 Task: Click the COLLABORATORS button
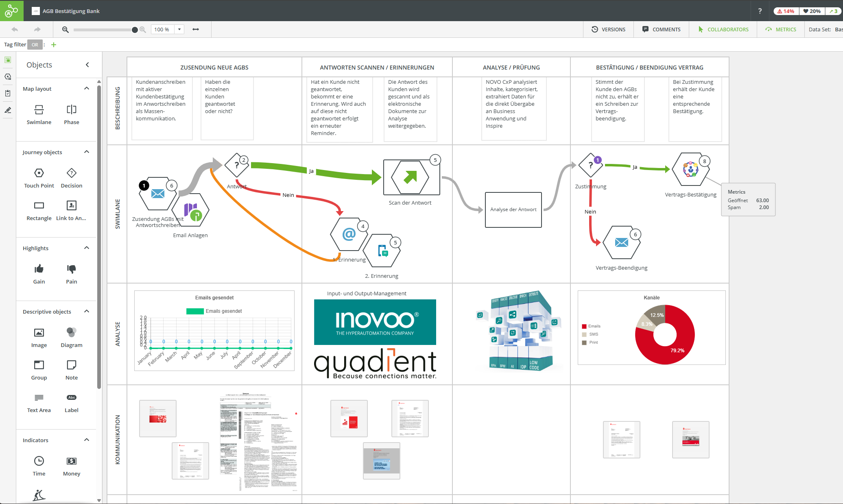pos(723,29)
